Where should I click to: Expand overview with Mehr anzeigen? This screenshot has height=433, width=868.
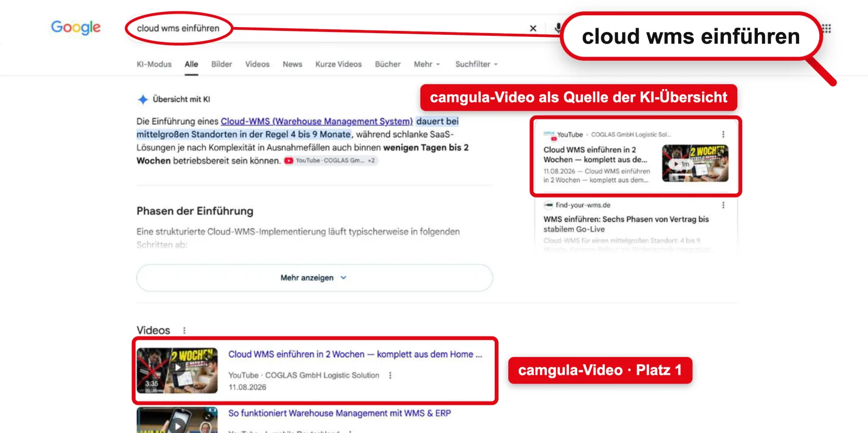[x=315, y=278]
